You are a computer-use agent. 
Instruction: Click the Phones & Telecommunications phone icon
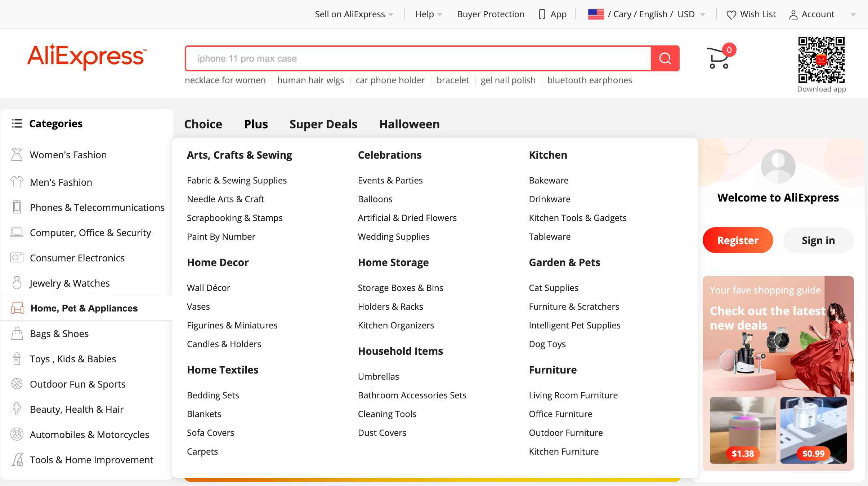point(17,207)
